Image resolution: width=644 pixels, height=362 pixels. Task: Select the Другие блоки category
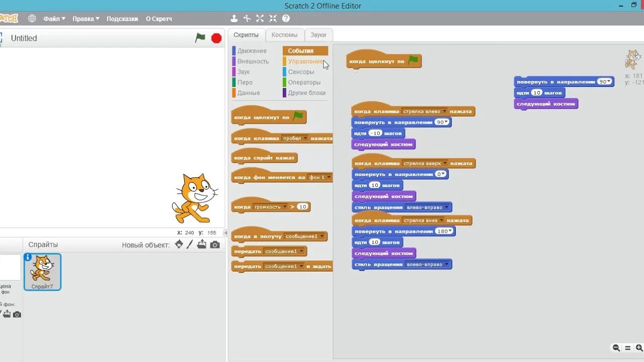306,93
